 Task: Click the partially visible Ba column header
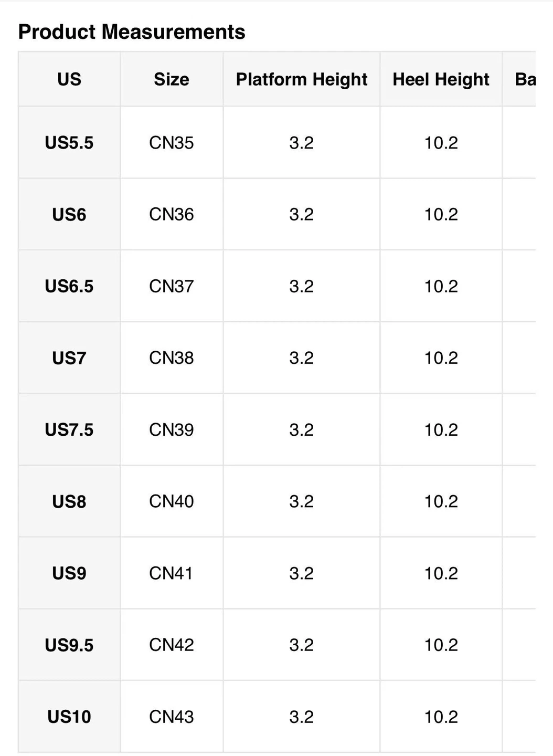click(x=525, y=79)
